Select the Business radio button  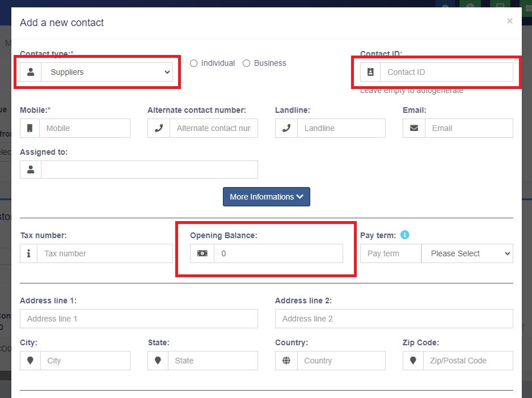pos(246,63)
